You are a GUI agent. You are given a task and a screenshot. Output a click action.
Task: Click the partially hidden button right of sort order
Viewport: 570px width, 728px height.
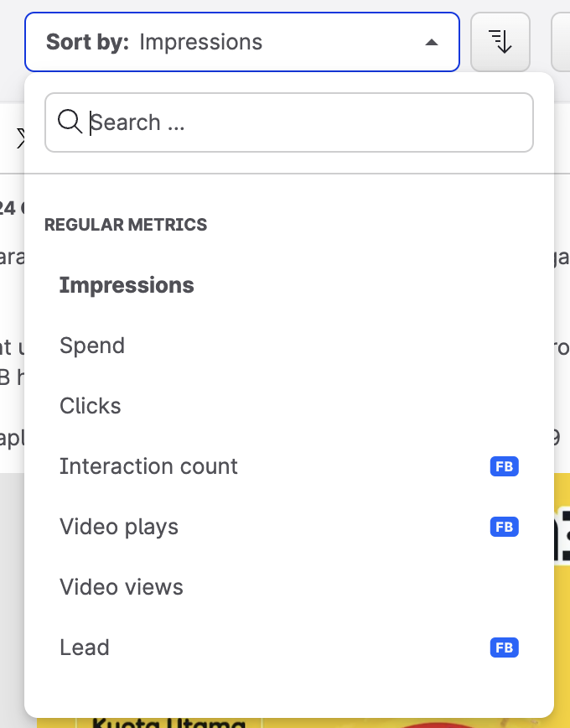point(561,41)
